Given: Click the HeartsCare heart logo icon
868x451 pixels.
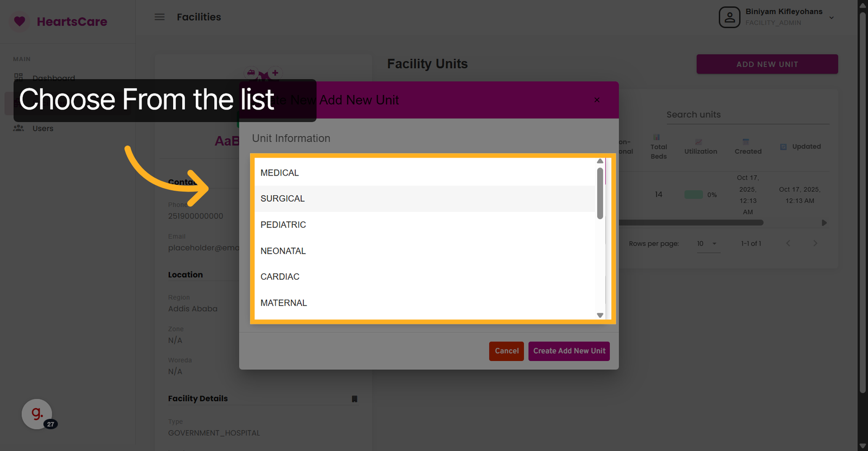Looking at the screenshot, I should pyautogui.click(x=20, y=22).
